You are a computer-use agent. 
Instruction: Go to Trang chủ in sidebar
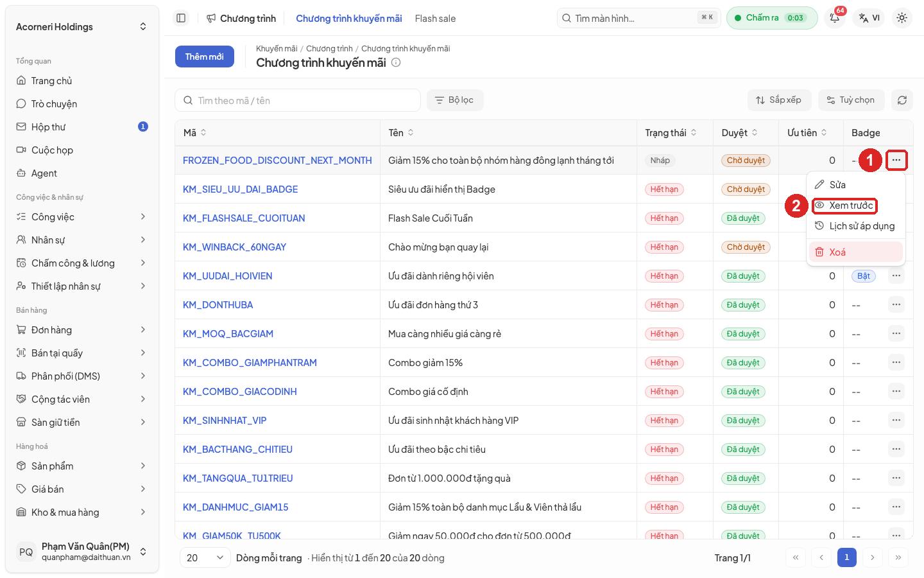(82, 81)
